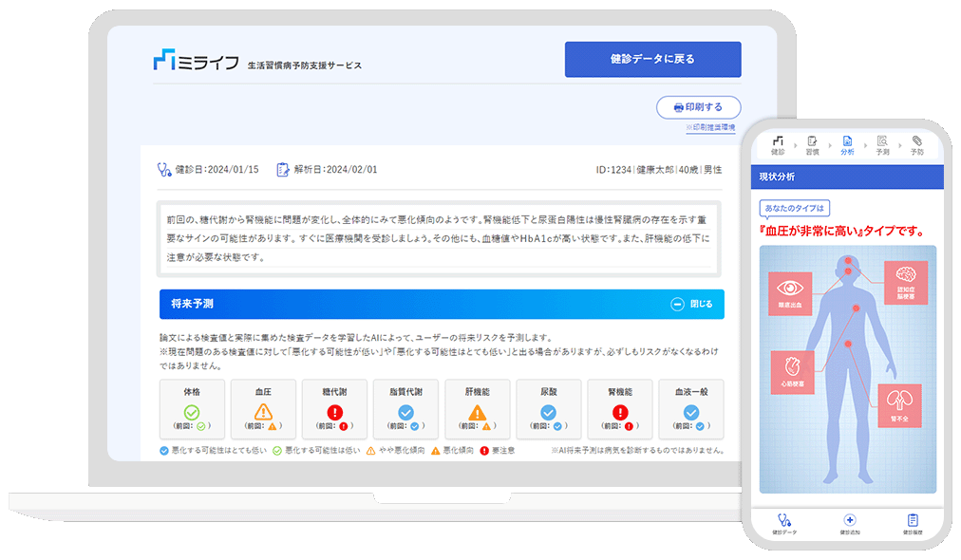Expand the arrow between 分析 and 予測 steps
961x560 pixels.
pos(865,144)
